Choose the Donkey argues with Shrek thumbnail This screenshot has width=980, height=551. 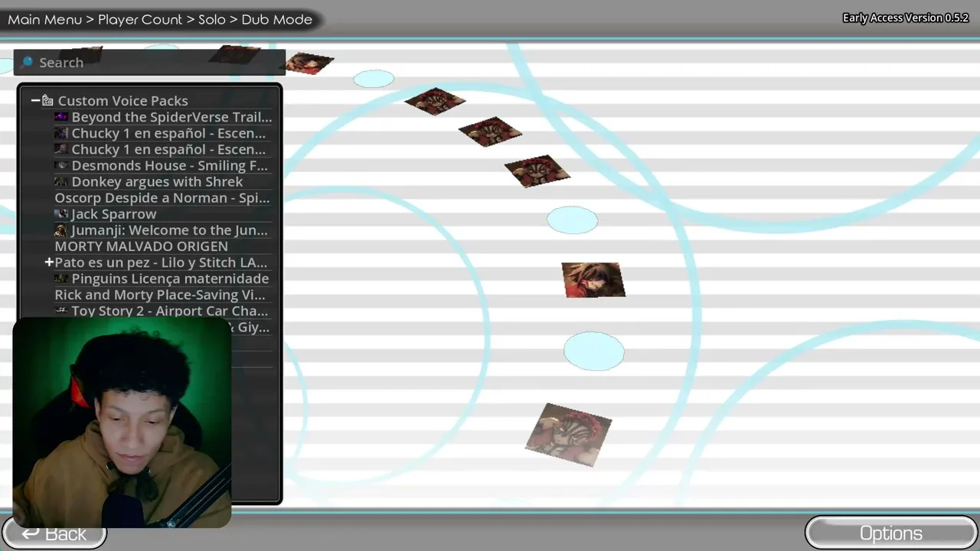point(61,181)
